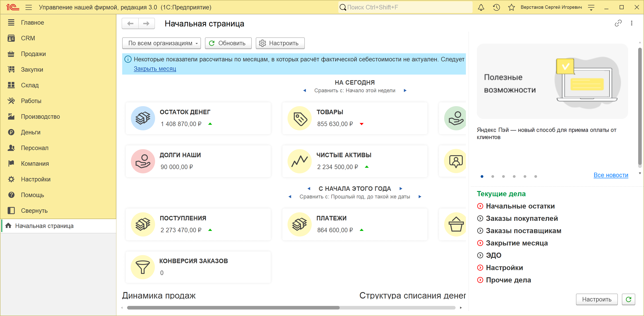Click the green hand-with-coin indicator icon

[455, 118]
